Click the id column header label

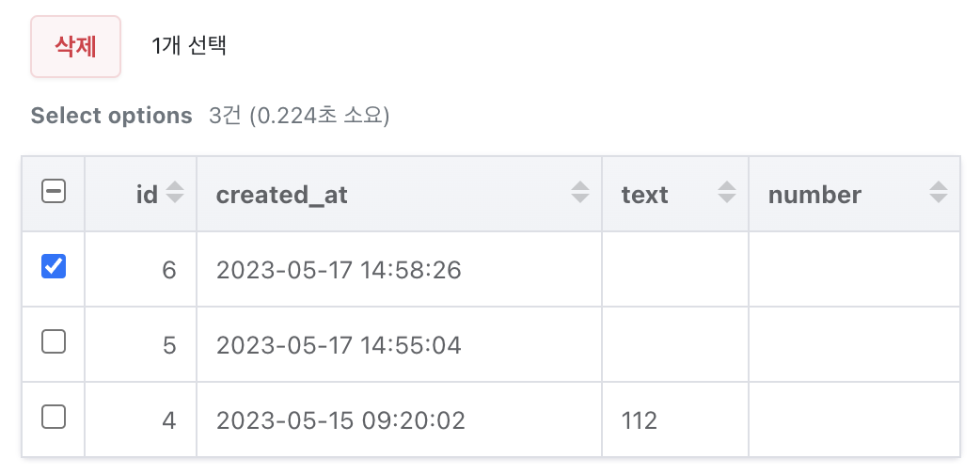tap(147, 195)
